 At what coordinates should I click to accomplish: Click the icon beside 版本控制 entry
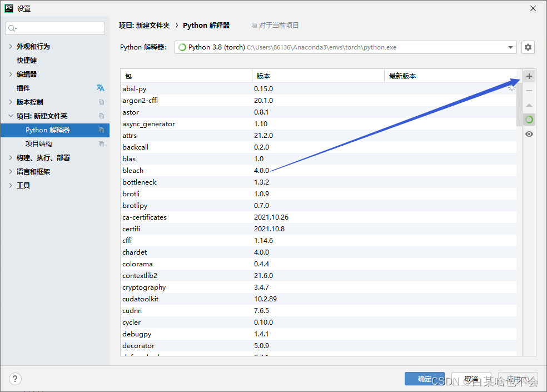(101, 102)
